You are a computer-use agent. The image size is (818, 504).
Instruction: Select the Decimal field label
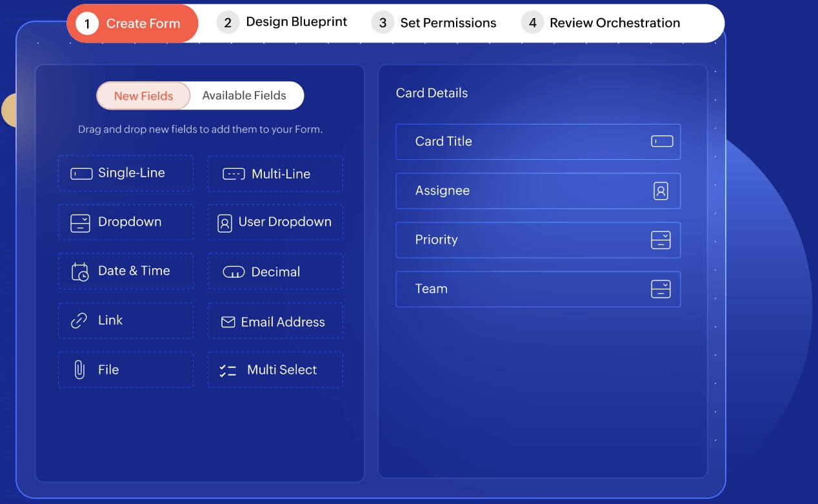tap(275, 272)
